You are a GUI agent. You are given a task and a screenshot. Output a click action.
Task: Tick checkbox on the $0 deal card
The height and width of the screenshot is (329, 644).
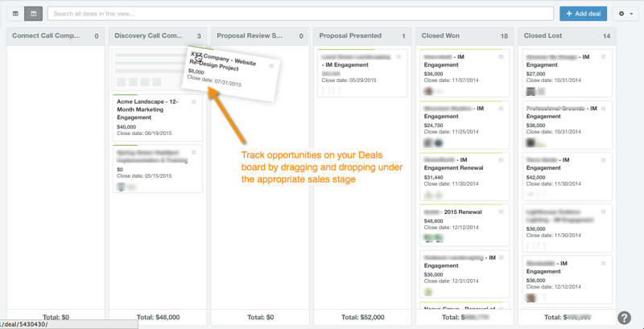pyautogui.click(x=194, y=152)
